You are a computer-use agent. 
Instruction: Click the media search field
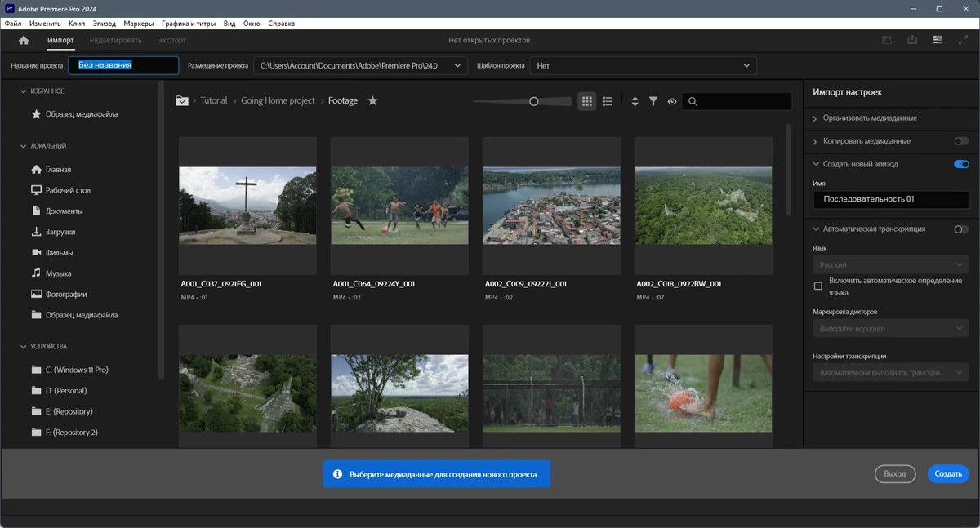click(737, 101)
